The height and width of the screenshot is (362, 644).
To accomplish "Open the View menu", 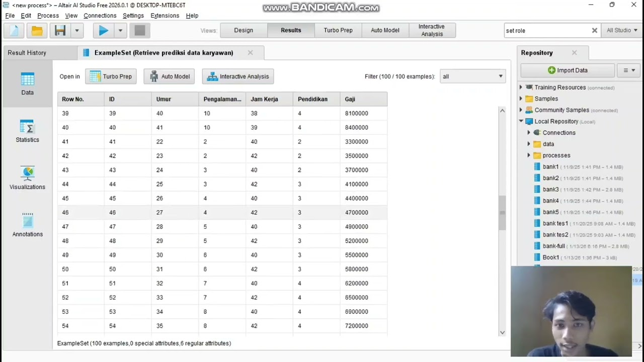I will coord(71,16).
